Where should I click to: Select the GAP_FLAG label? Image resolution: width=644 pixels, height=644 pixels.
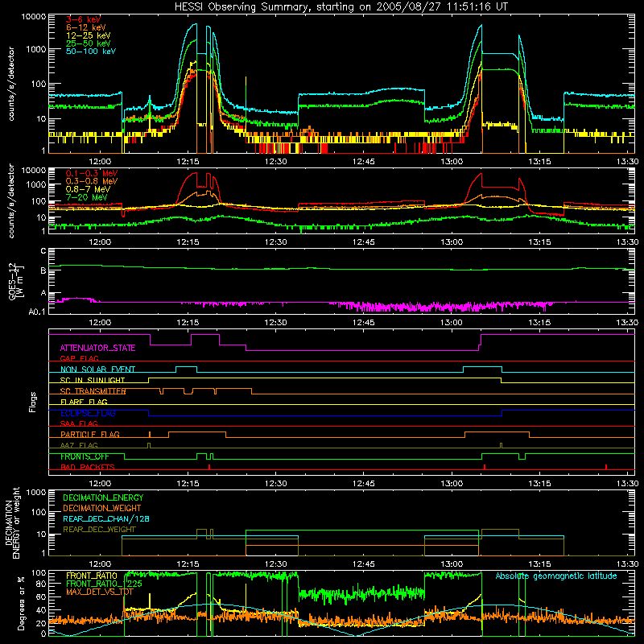click(x=79, y=358)
